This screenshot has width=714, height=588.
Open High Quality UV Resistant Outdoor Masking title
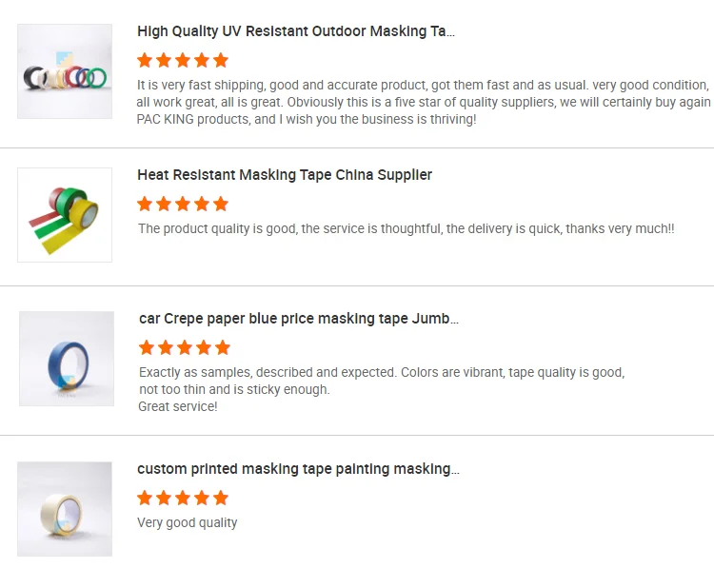tap(296, 31)
